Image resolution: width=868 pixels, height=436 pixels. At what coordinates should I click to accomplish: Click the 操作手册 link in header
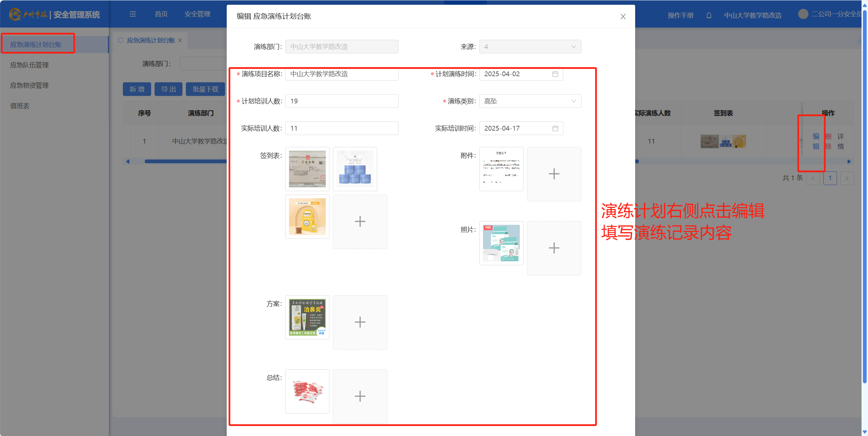point(680,15)
